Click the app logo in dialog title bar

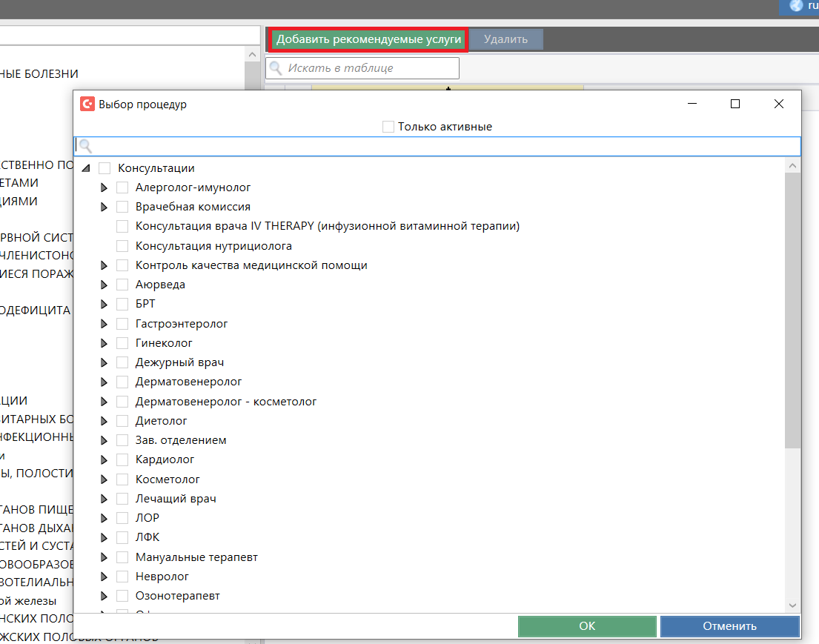pos(87,104)
